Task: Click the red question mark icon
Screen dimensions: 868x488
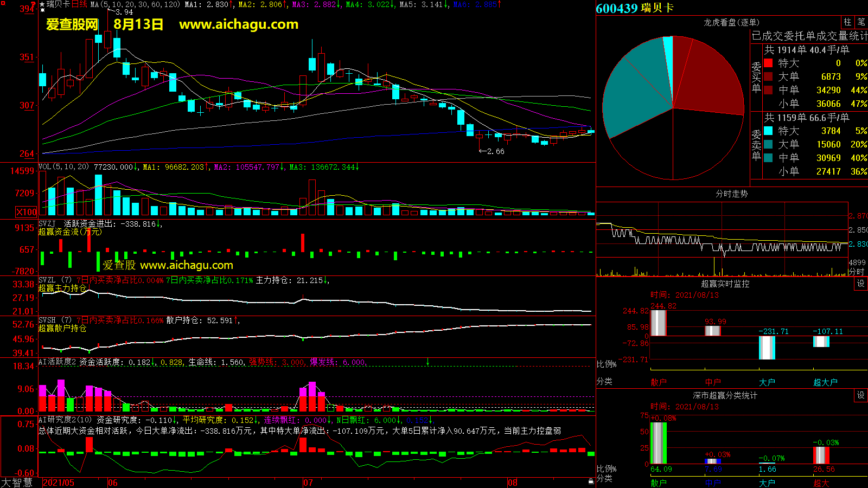Action: click(34, 5)
